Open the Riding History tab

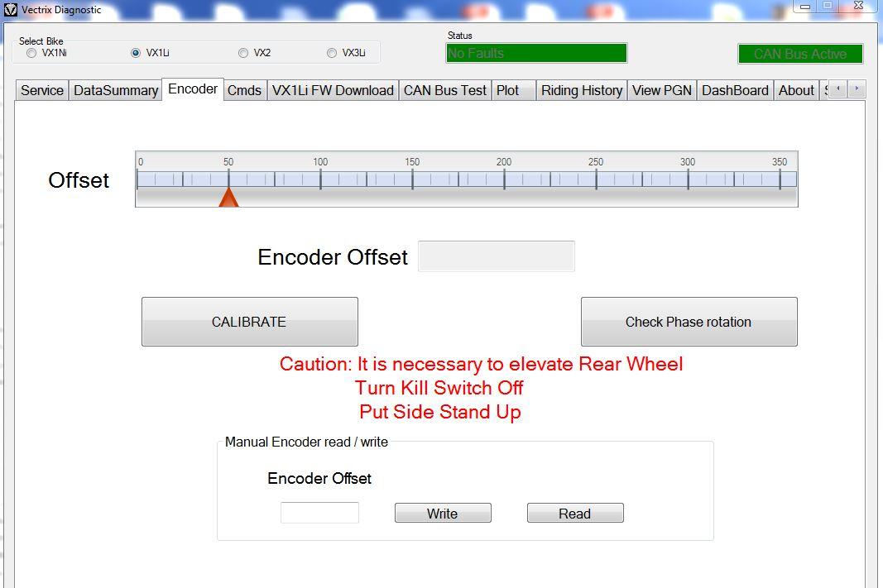582,91
